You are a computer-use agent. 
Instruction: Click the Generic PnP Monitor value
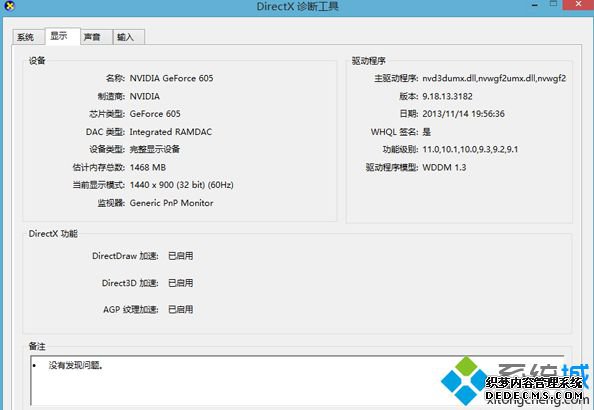click(x=171, y=203)
